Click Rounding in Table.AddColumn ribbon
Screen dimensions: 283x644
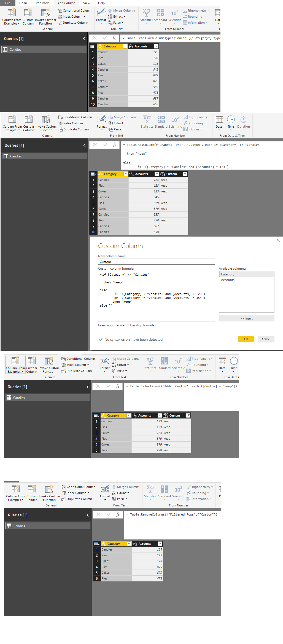click(194, 123)
